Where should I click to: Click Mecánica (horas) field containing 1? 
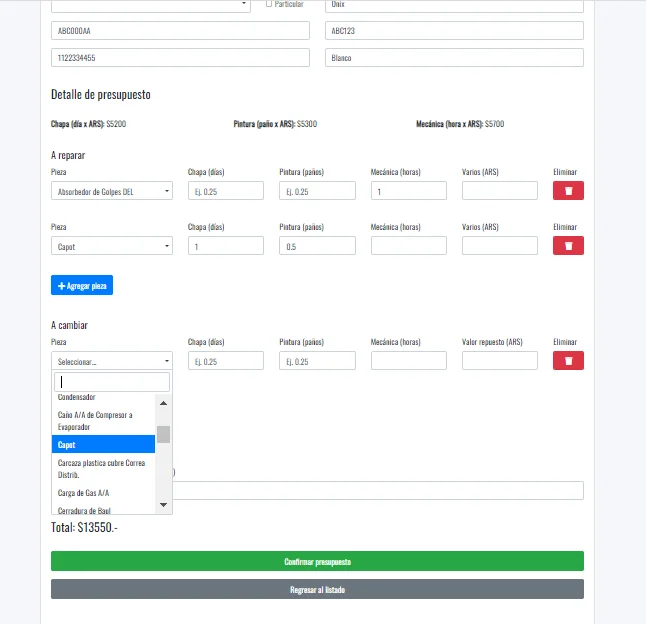point(408,191)
